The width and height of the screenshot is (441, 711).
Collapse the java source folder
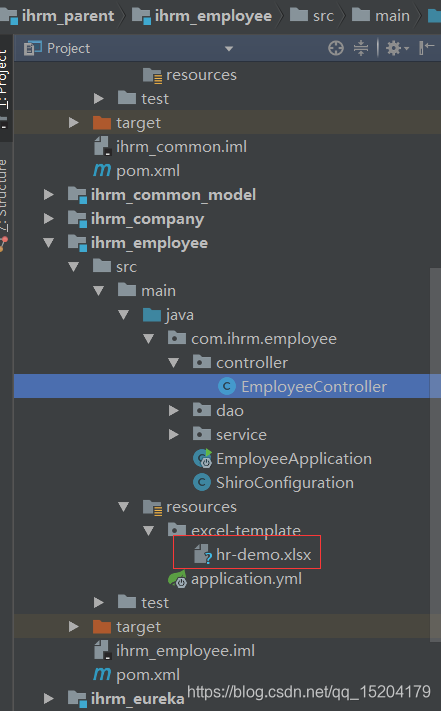[x=123, y=315]
